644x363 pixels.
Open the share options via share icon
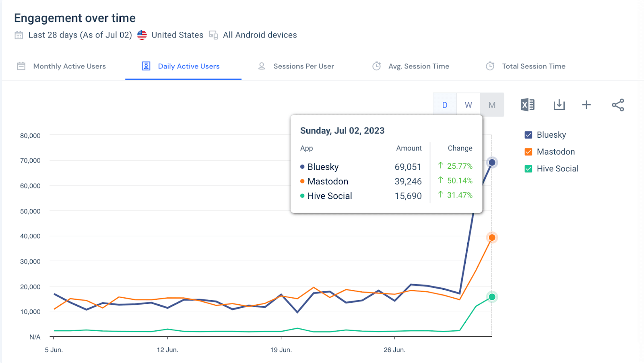tap(617, 105)
